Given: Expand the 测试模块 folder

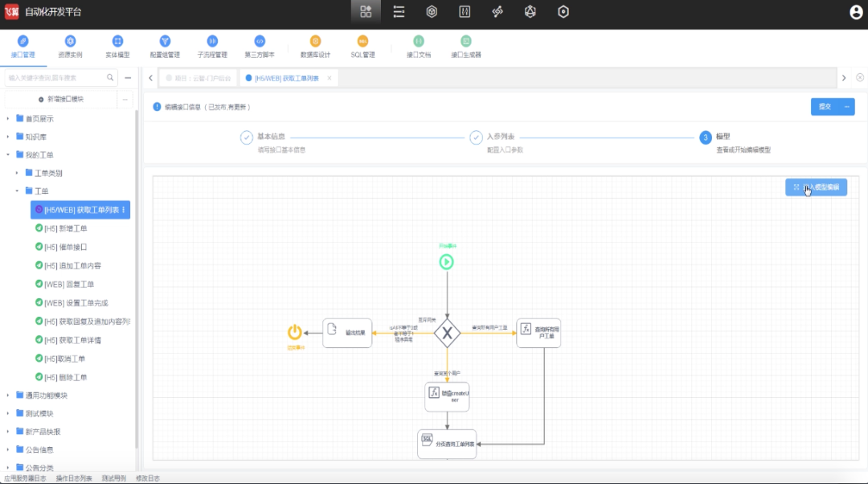Looking at the screenshot, I should (x=8, y=414).
